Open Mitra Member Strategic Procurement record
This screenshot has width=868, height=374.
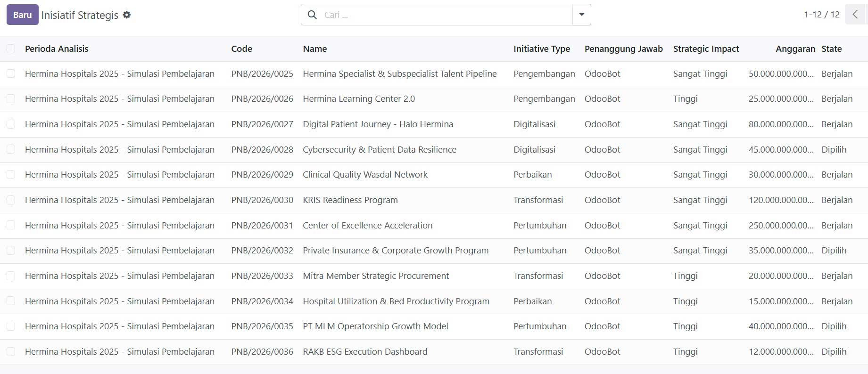tap(376, 276)
